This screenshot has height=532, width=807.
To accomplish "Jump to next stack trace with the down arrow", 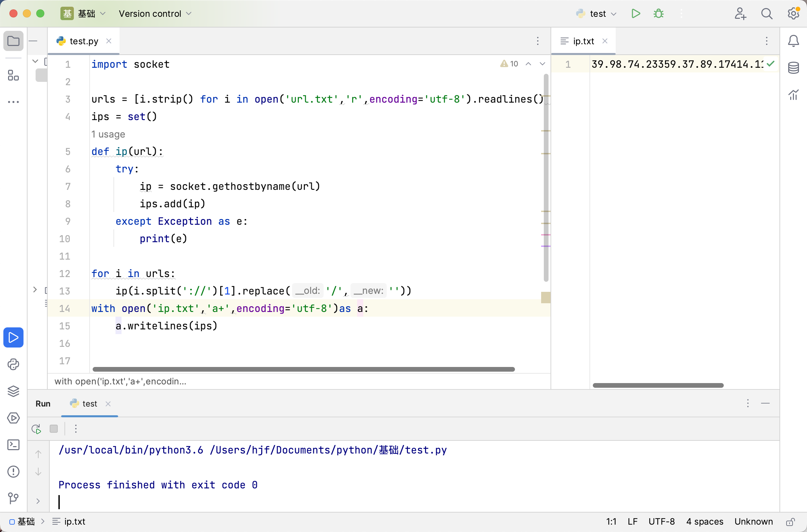I will point(38,472).
